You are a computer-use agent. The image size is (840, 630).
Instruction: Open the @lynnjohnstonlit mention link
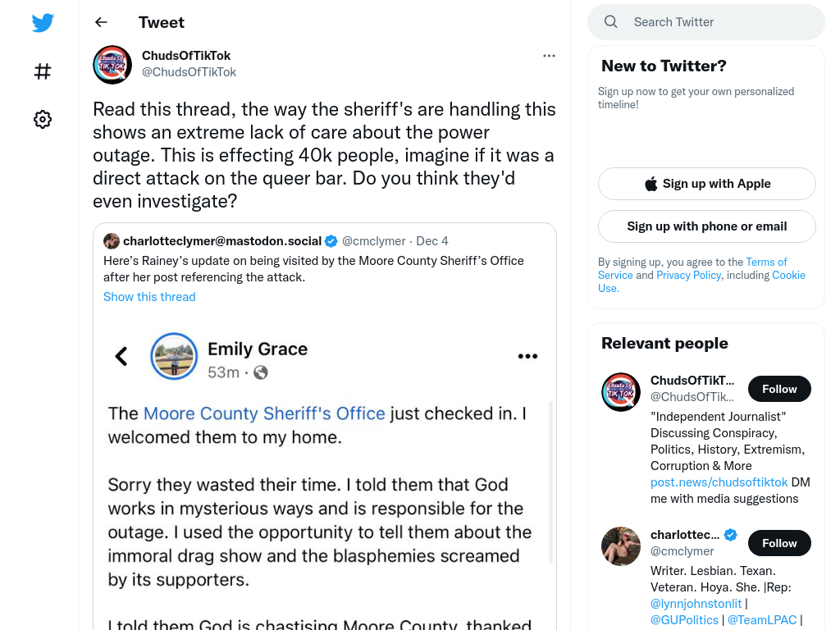click(x=696, y=604)
